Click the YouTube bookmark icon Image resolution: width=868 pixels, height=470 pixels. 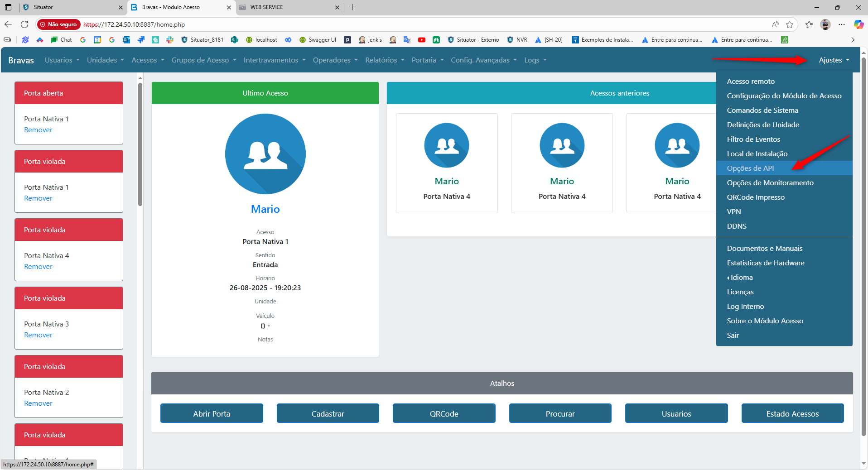tap(422, 40)
